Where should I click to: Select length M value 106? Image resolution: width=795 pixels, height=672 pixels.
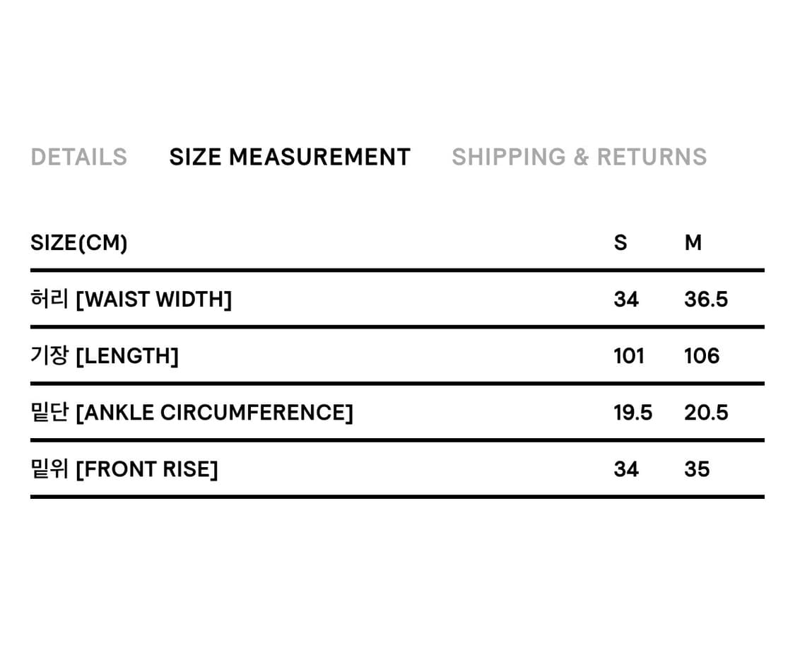point(701,356)
